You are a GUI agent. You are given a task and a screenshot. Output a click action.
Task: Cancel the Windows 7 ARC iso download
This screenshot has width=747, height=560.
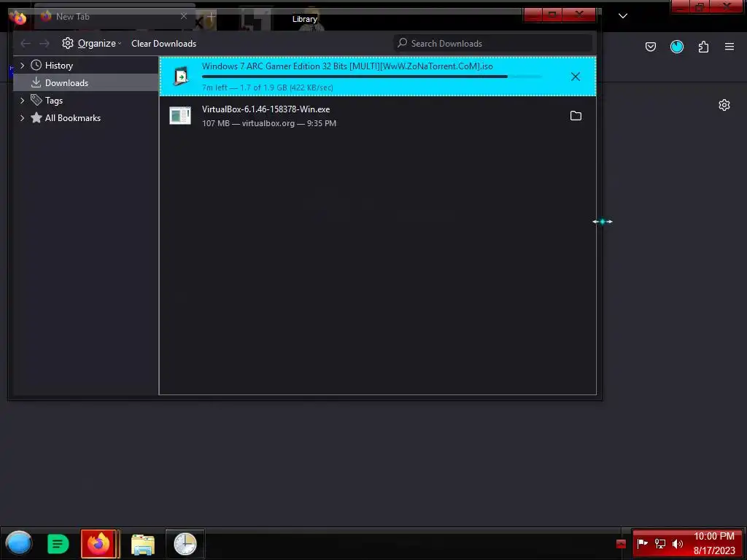[576, 77]
